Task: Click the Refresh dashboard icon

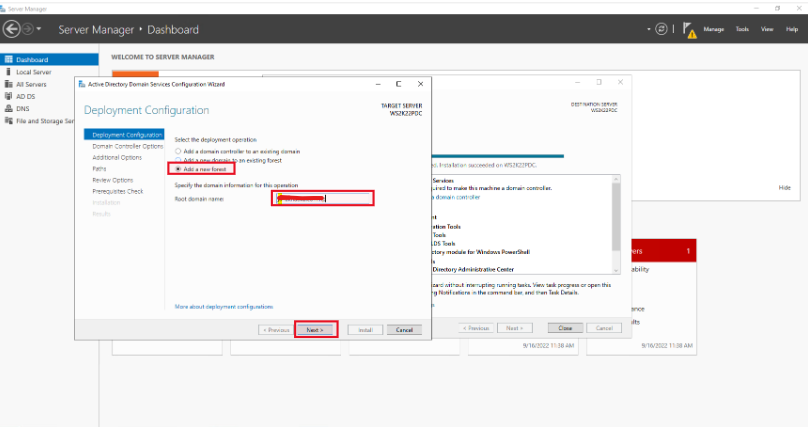Action: coord(662,29)
